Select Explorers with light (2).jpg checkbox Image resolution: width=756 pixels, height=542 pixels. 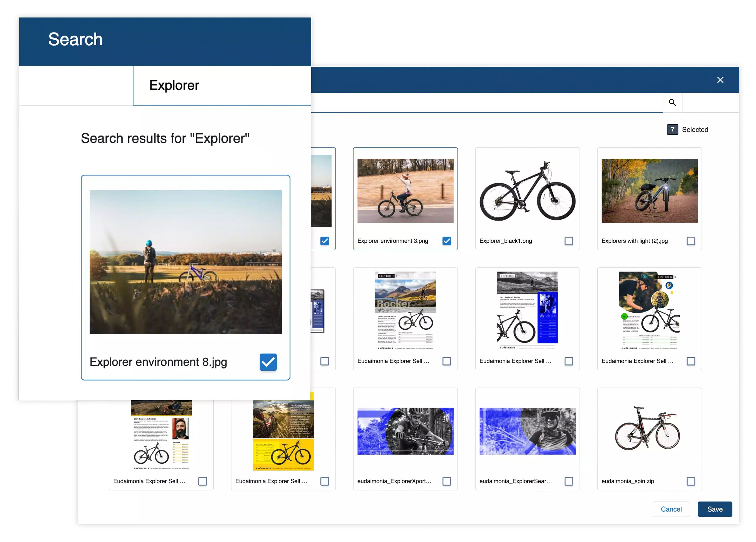pyautogui.click(x=691, y=241)
